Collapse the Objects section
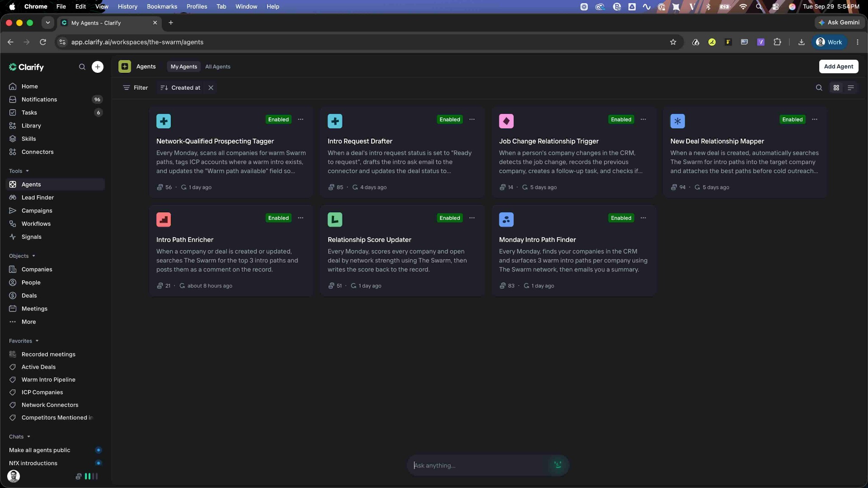This screenshot has height=488, width=868. click(22, 256)
